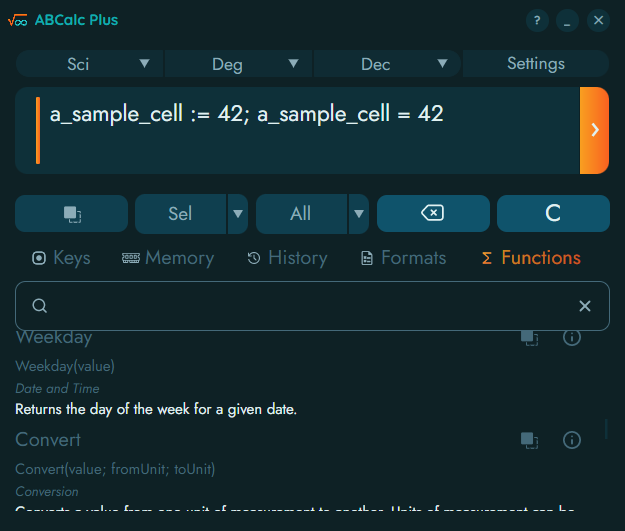The image size is (625, 531).
Task: Clear the search field with X
Action: click(x=584, y=306)
